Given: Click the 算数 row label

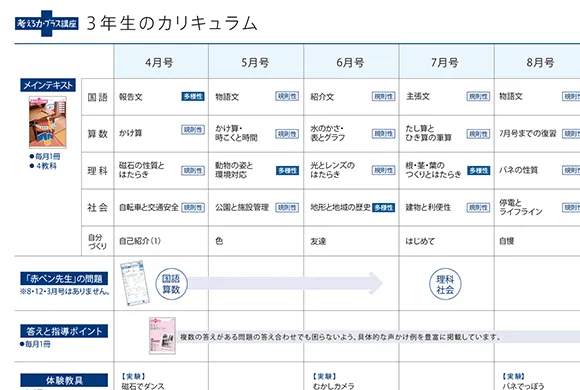Looking at the screenshot, I should tap(98, 134).
